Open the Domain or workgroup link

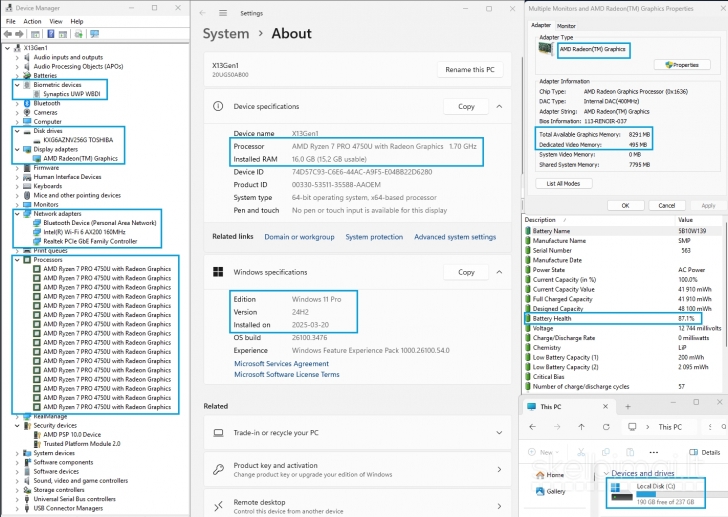pyautogui.click(x=299, y=237)
